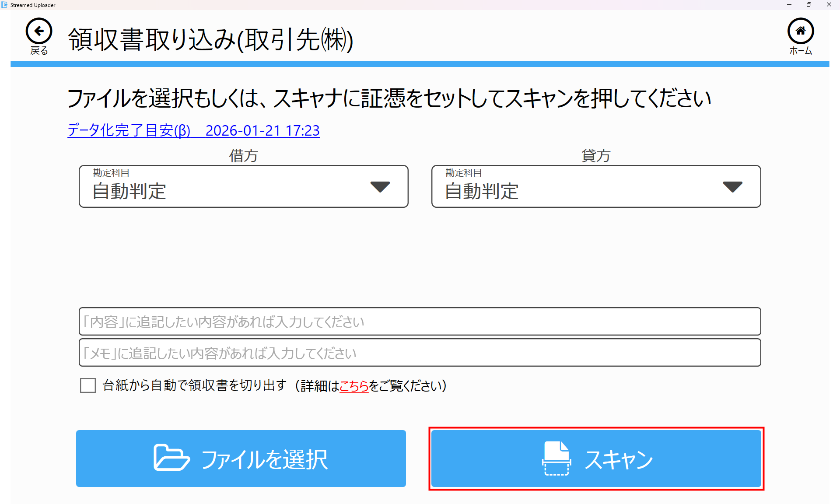
Task: Click the scanner document icon on スキャン
Action: (556, 458)
